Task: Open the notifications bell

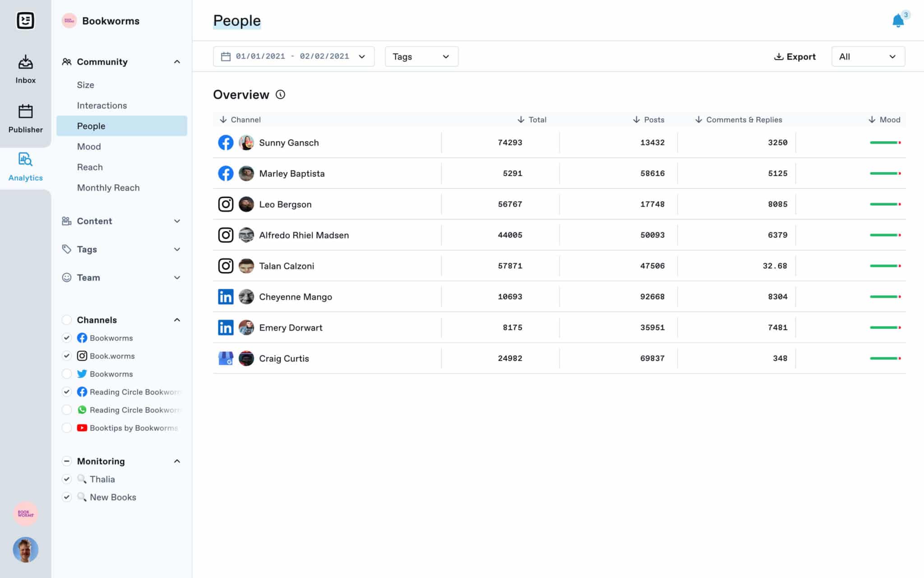Action: pos(898,20)
